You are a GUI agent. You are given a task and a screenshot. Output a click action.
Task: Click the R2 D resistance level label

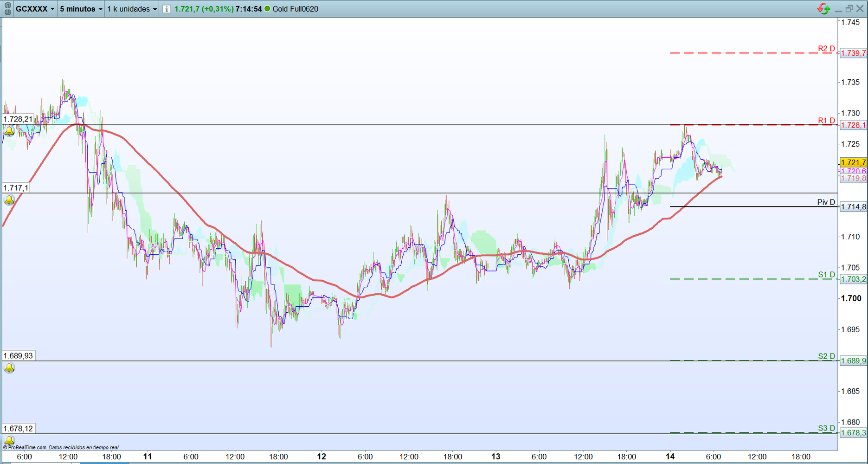click(826, 49)
